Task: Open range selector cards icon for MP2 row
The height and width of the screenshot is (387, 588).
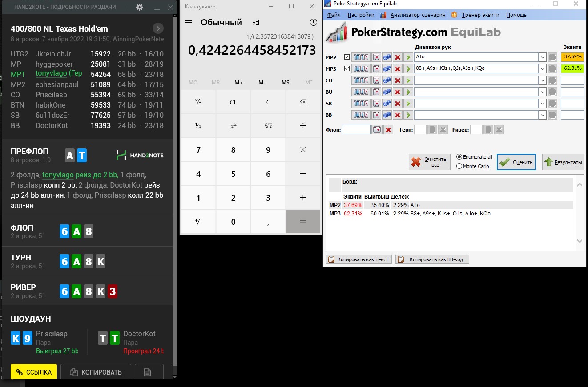Action: 361,57
